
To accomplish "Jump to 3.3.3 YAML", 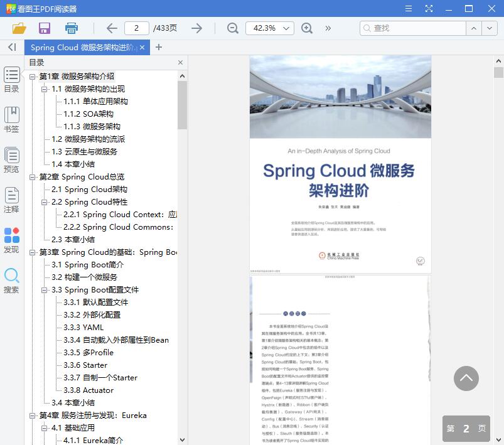I will (x=83, y=327).
